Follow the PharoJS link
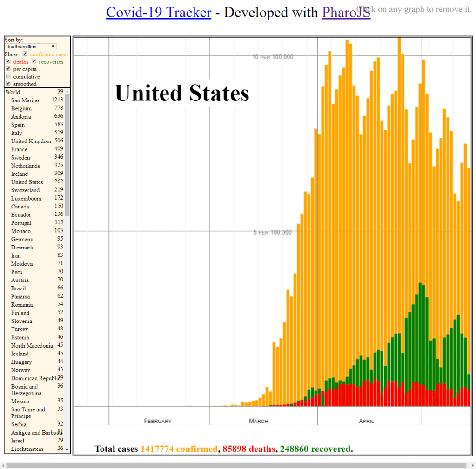476x469 pixels. coord(346,13)
